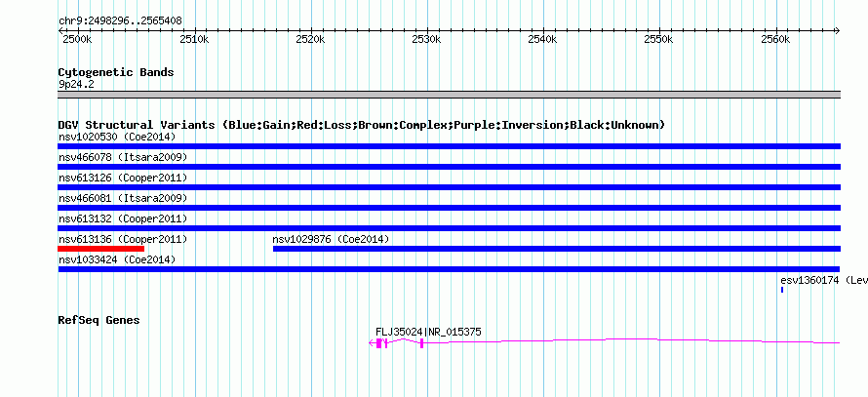The width and height of the screenshot is (868, 397).
Task: Open the nsv1029876 (Coe2014) label
Action: (331, 239)
